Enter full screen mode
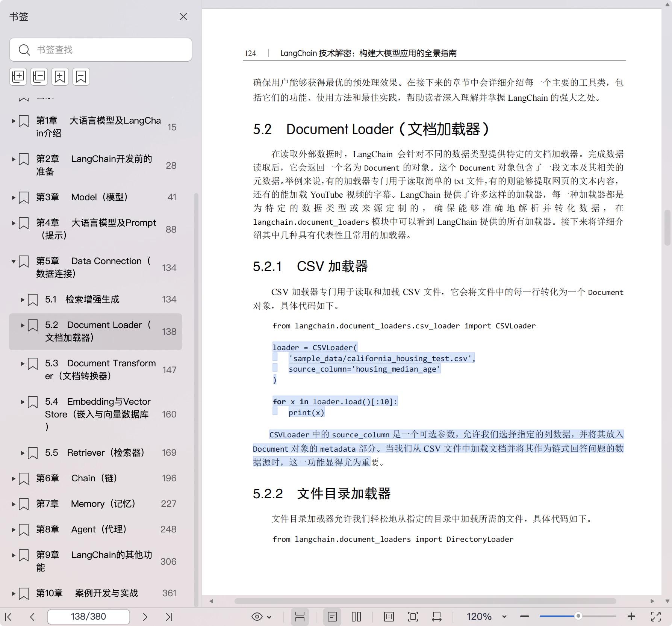Screen dimensions: 672x626 (x=656, y=617)
